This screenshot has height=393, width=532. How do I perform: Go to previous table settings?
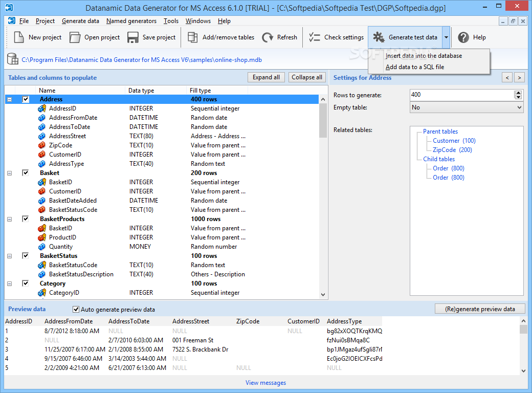click(x=507, y=78)
